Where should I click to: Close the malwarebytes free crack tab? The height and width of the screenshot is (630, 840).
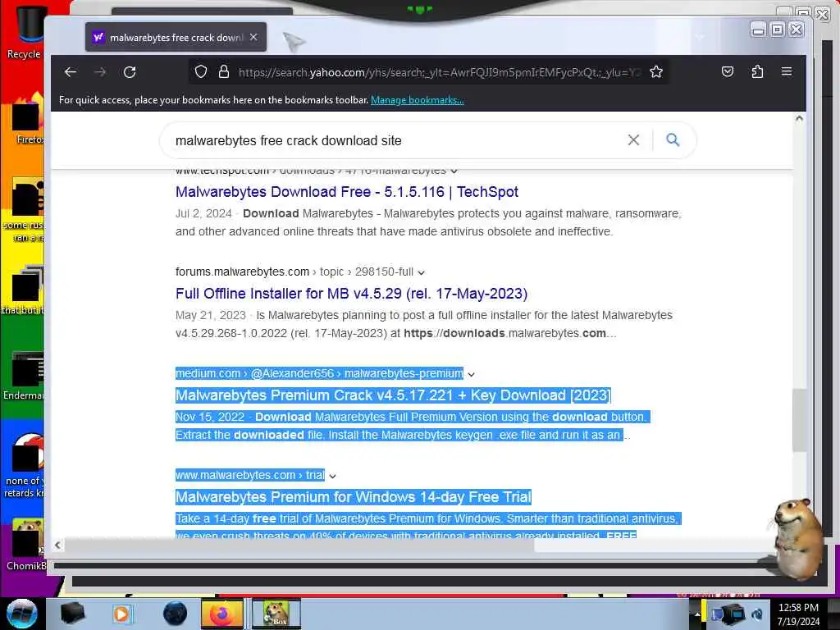tap(254, 37)
